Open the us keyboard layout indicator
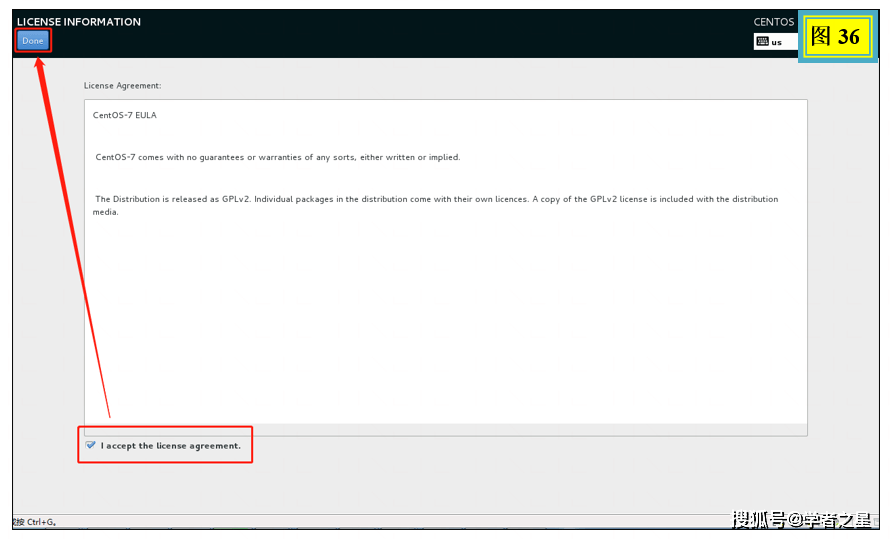The height and width of the screenshot is (539, 890). pos(775,41)
